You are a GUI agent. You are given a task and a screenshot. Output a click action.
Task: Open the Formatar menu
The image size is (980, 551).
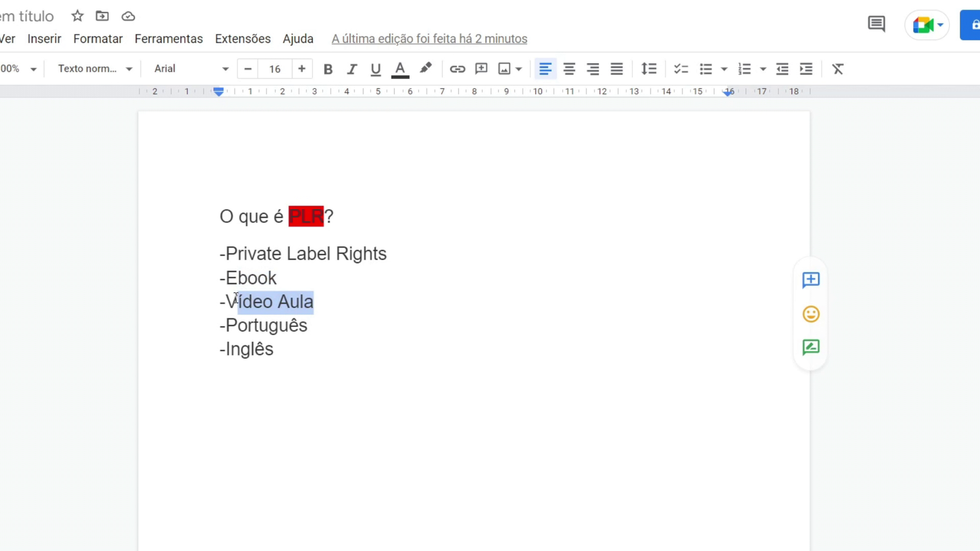[98, 39]
